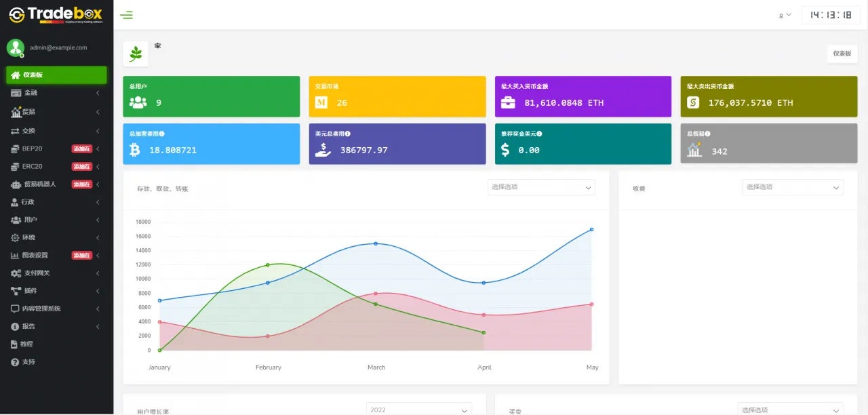Click the admin user avatar icon
Screen dimensions: 868x415
[x=15, y=47]
